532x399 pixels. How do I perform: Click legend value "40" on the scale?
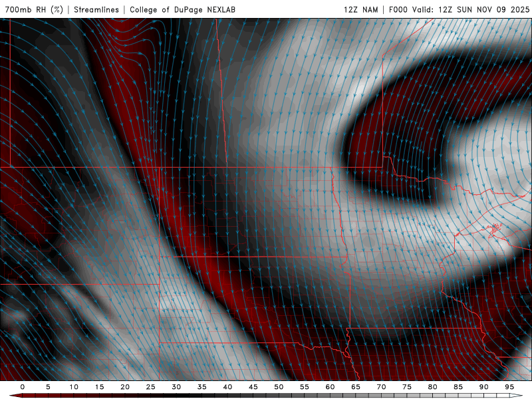[227, 387]
